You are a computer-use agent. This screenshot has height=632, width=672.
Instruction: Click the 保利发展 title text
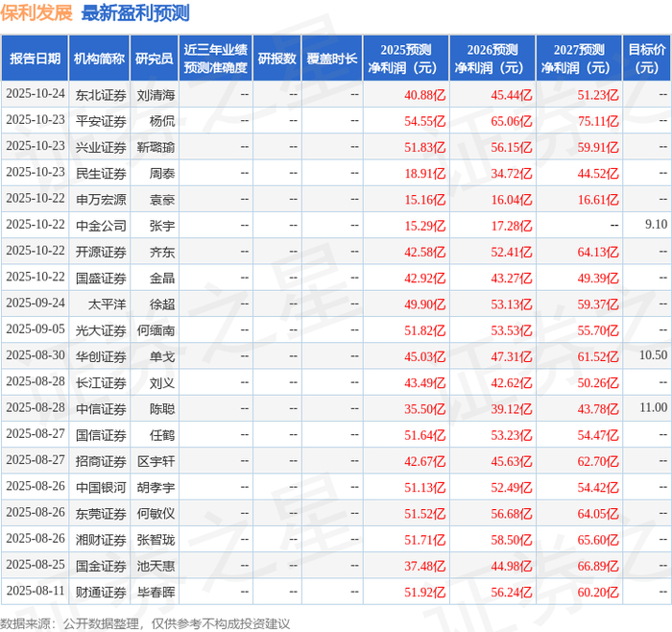click(36, 12)
